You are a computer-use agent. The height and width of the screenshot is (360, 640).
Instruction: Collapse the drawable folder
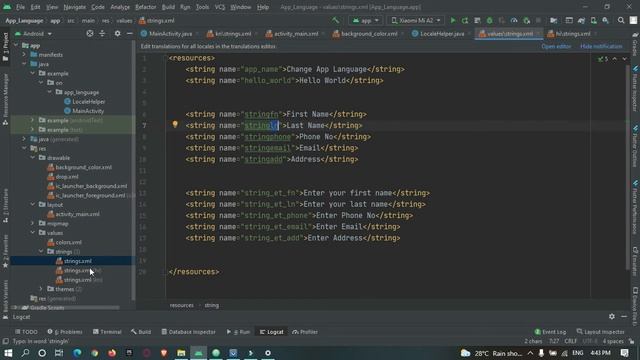(x=33, y=158)
